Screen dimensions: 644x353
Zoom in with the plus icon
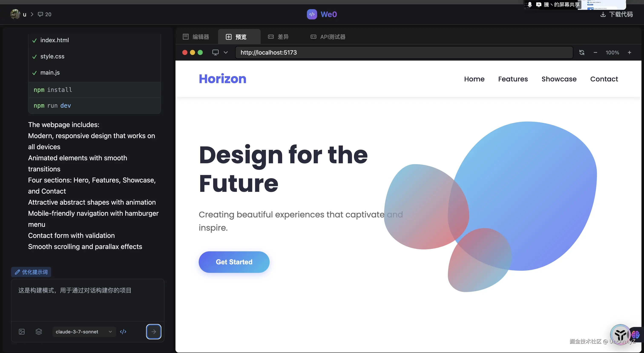(630, 52)
